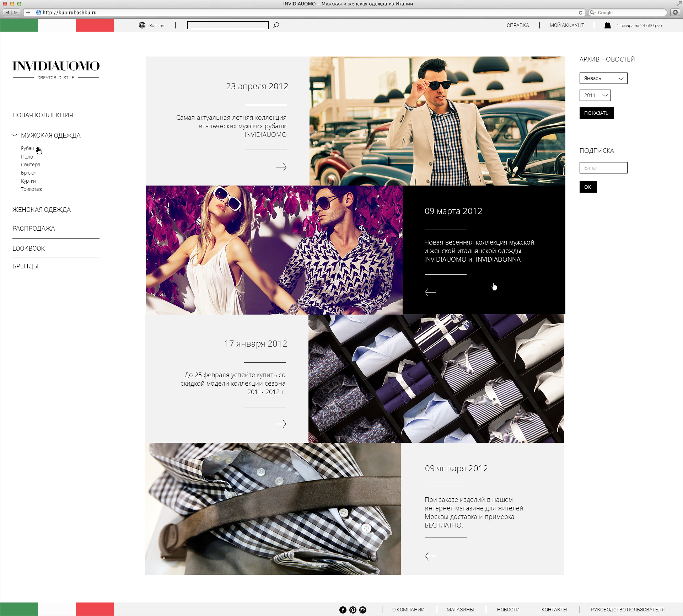Open МОЙ АККАУНТ link
The image size is (683, 616).
pyautogui.click(x=567, y=25)
